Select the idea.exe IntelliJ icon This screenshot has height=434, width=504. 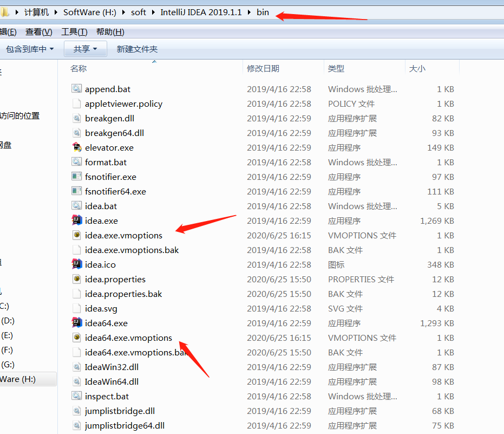pos(76,221)
